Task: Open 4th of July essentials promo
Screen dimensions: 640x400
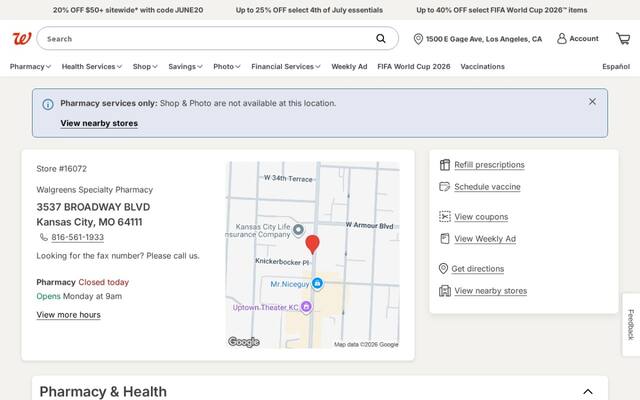Action: coord(309,10)
